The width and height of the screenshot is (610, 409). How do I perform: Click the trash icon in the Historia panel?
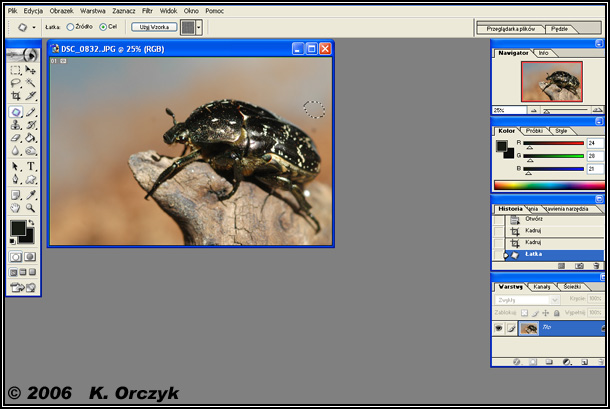click(596, 266)
